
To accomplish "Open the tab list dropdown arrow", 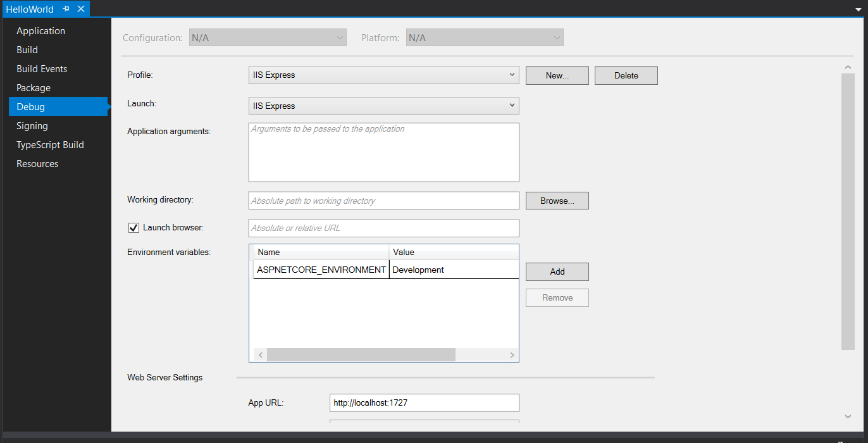I will (859, 10).
